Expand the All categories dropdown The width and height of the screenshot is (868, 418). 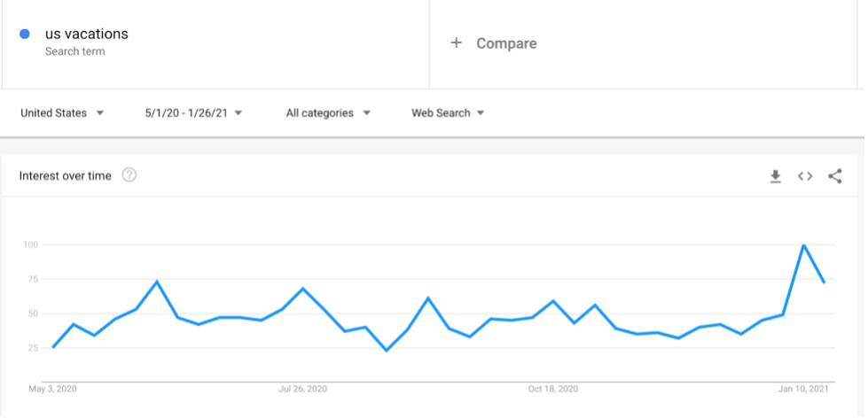tap(328, 112)
